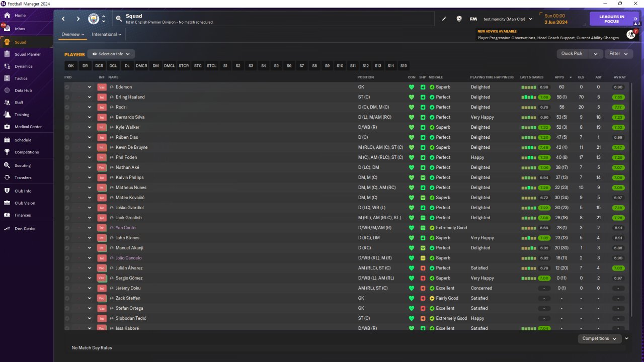
Task: Click the FM logo menu icon
Action: (473, 19)
